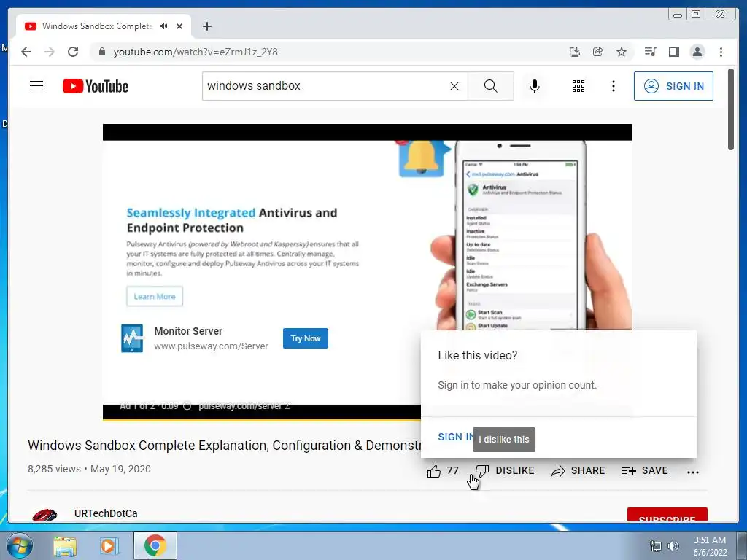Click the red SUBSCRIBE button
Screen dimensions: 747x560
point(667,516)
